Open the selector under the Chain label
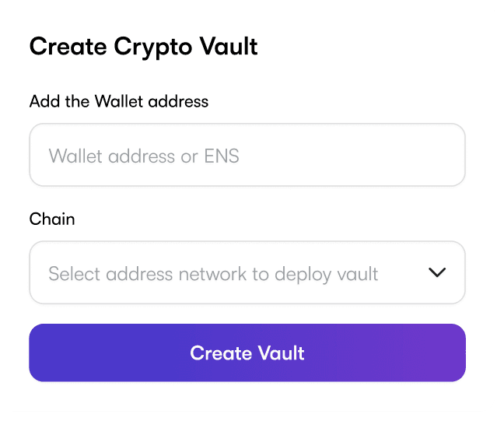Image resolution: width=504 pixels, height=421 pixels. (247, 272)
